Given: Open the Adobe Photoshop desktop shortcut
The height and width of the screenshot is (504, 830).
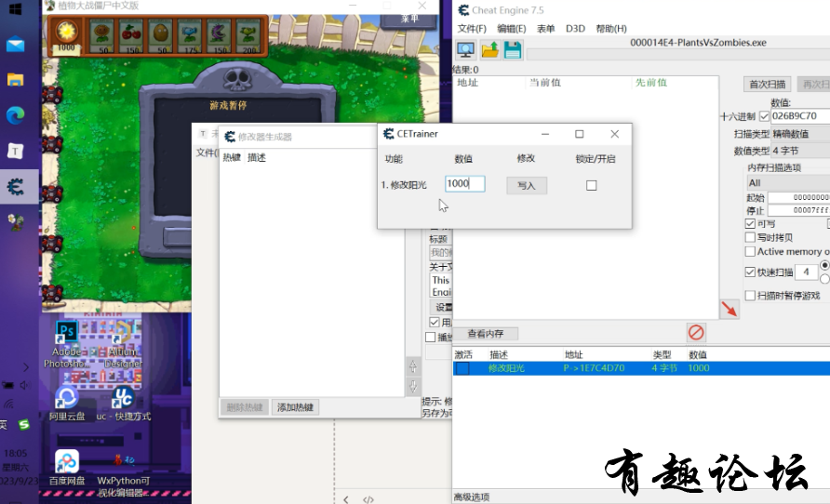Looking at the screenshot, I should [67, 345].
